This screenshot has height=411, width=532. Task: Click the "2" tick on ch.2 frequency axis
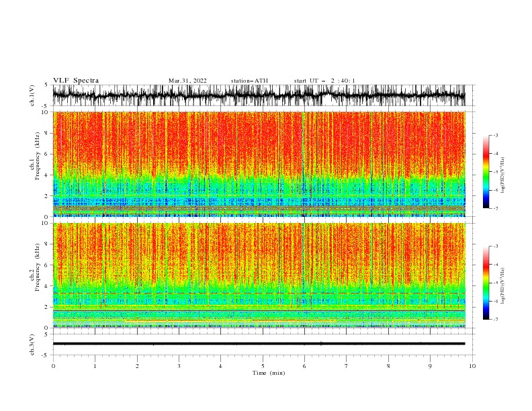pyautogui.click(x=48, y=307)
